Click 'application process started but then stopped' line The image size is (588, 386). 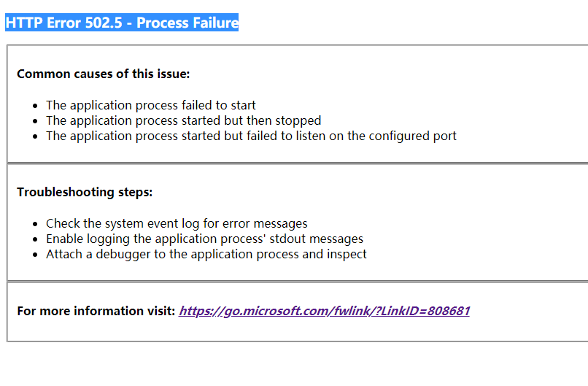coord(183,120)
